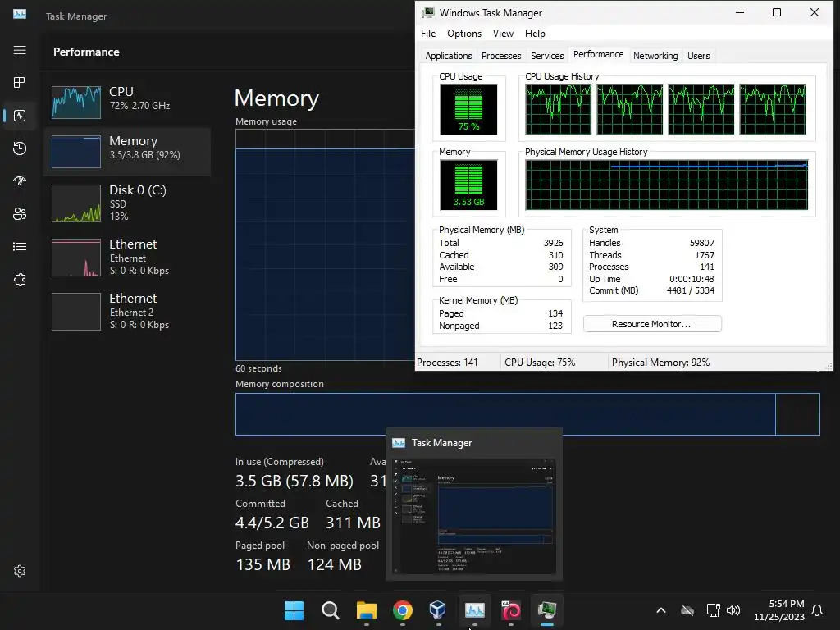Click the Memory composition bar

pyautogui.click(x=527, y=414)
